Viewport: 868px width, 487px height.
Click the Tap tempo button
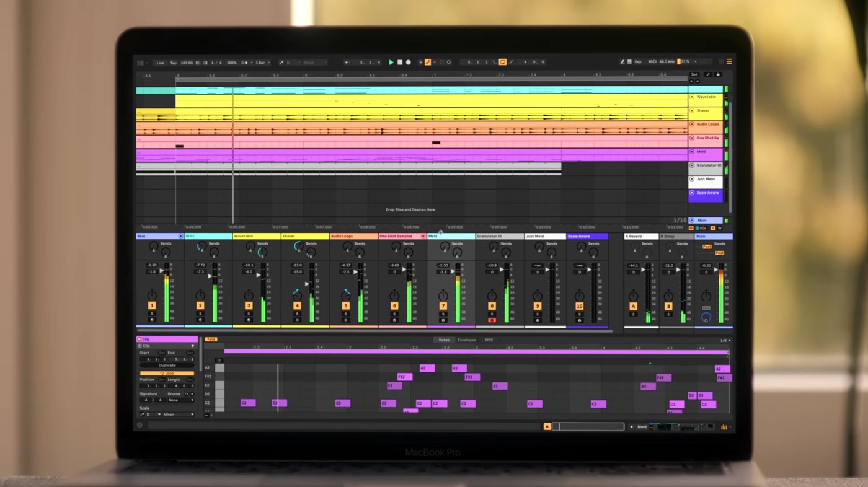174,63
